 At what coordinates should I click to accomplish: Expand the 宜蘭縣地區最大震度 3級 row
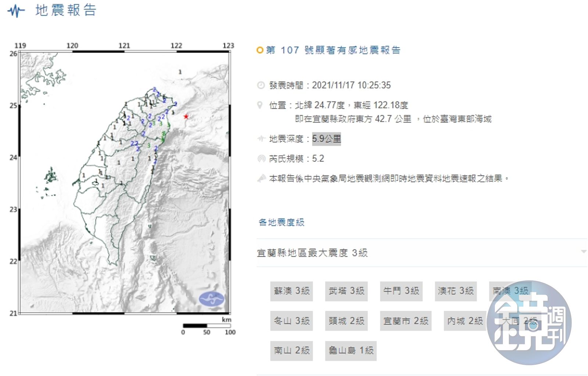click(x=312, y=253)
